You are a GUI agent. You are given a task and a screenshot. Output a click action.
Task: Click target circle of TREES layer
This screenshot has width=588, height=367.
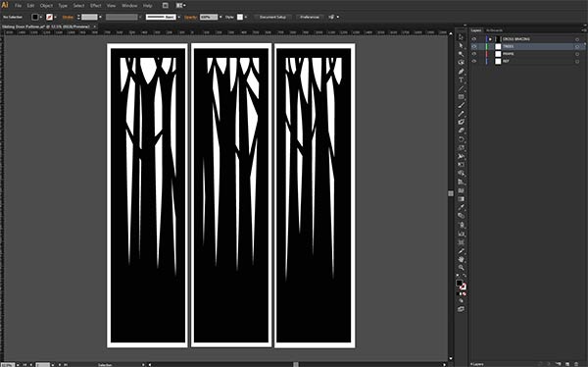pyautogui.click(x=577, y=46)
